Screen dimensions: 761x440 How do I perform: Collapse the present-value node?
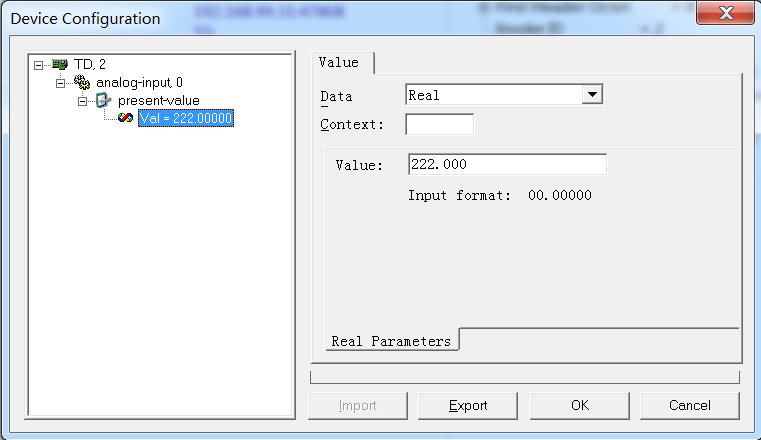click(83, 101)
